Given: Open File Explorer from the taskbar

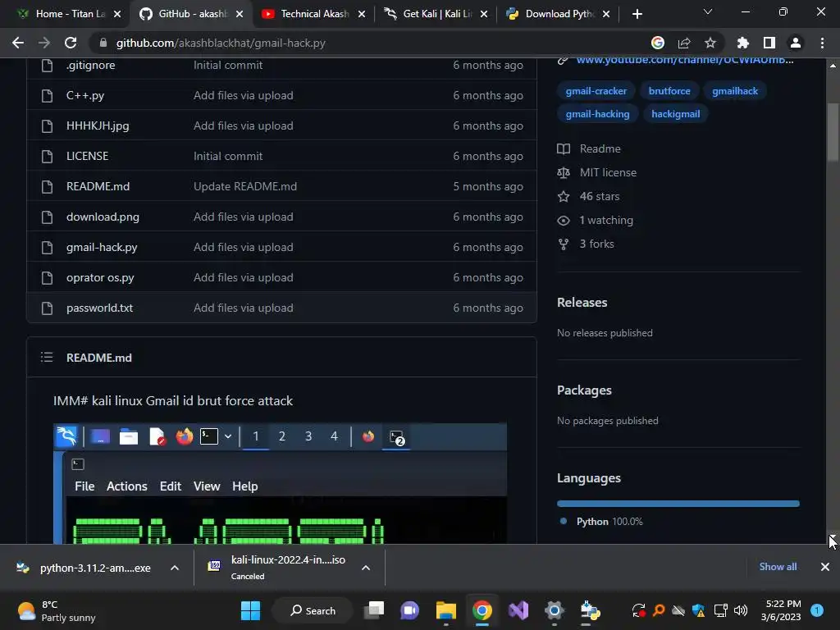Looking at the screenshot, I should click(445, 610).
